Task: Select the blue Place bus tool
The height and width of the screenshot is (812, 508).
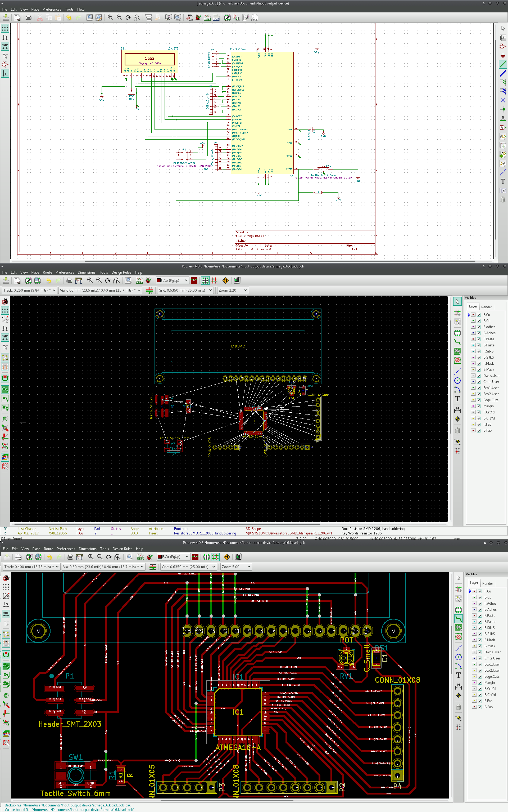Action: point(503,73)
